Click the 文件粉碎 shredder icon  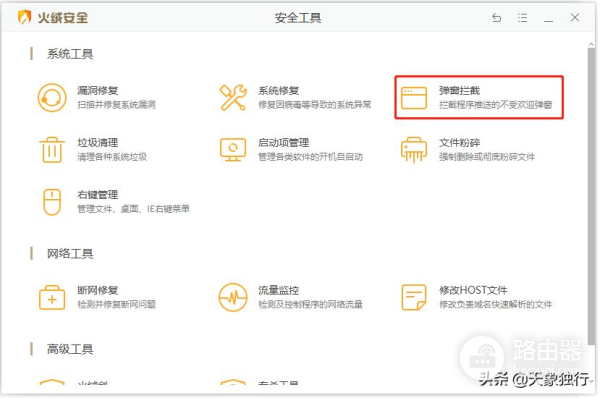414,150
